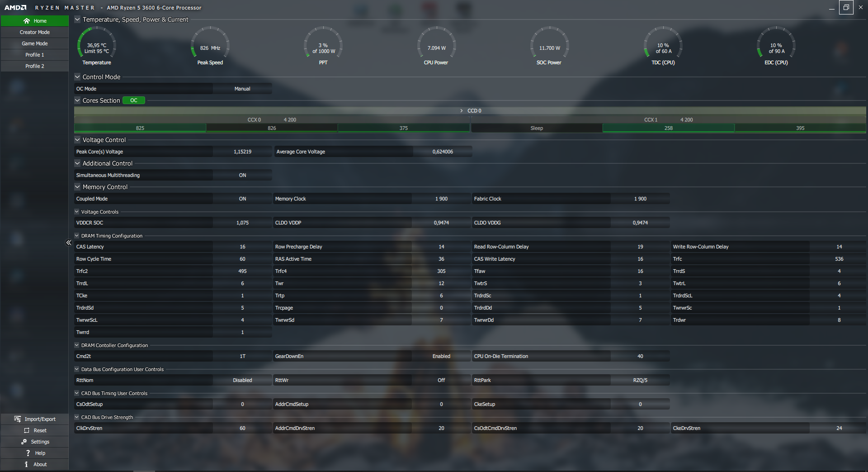Collapse Temperature, Speed, Power & Current section

[x=77, y=19]
